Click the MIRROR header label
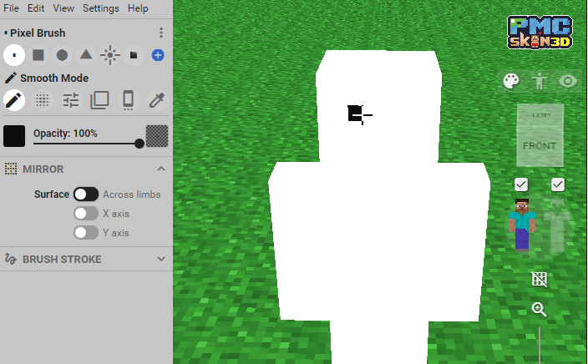The height and width of the screenshot is (364, 588). click(x=43, y=169)
